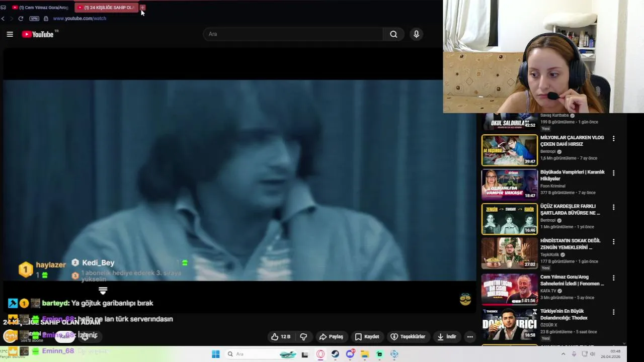This screenshot has height=362, width=644.
Task: Open the system tray volume control
Action: 592,354
